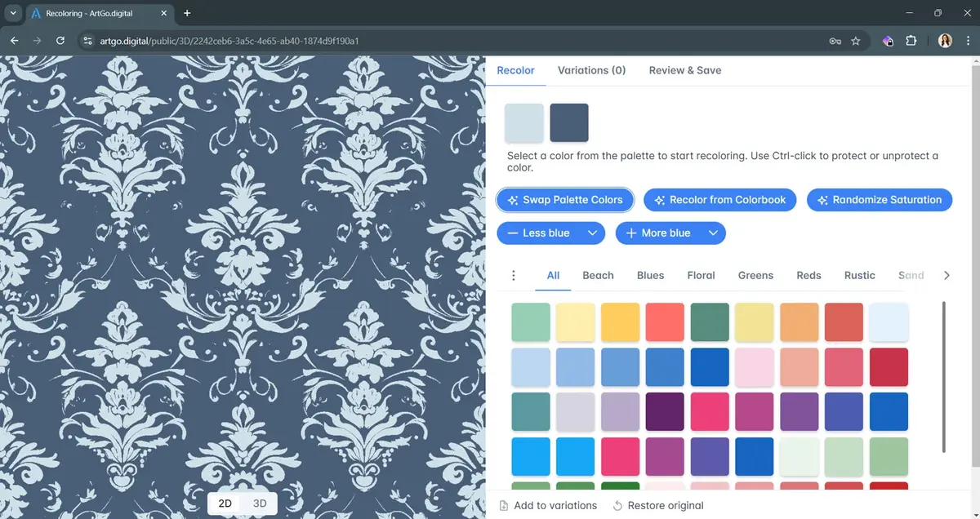Viewport: 980px width, 519px height.
Task: Open the browser profile avatar
Action: click(945, 40)
